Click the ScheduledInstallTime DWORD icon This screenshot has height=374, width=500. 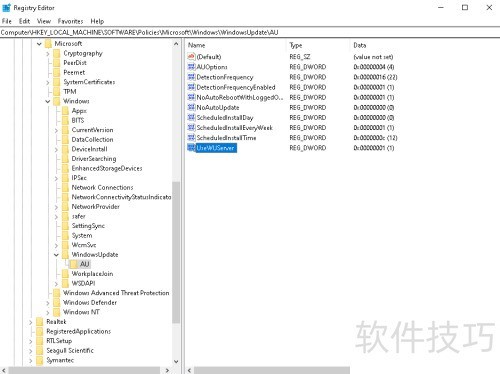click(191, 138)
